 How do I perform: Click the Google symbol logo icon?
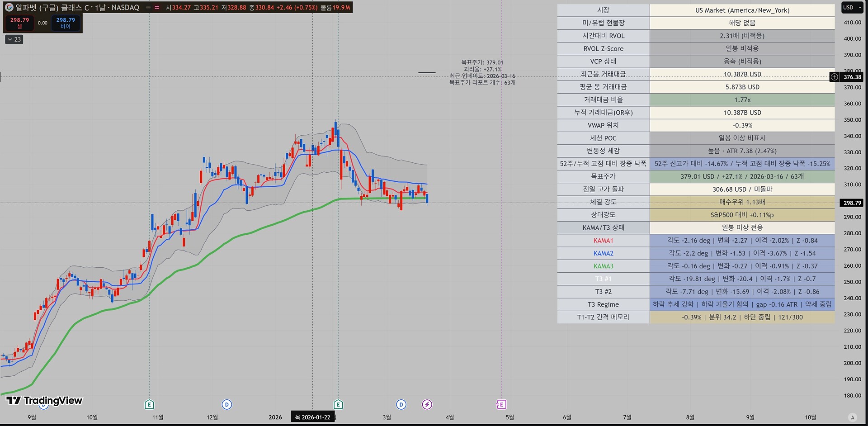9,8
